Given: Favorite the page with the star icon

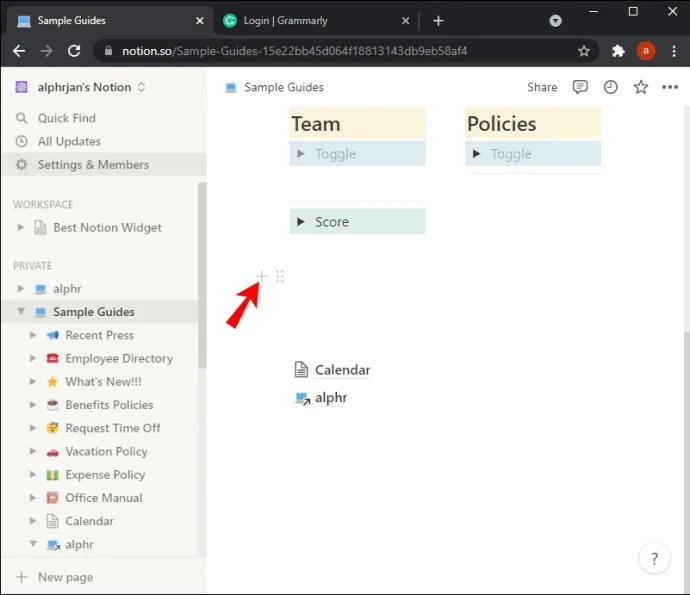Looking at the screenshot, I should click(x=641, y=87).
